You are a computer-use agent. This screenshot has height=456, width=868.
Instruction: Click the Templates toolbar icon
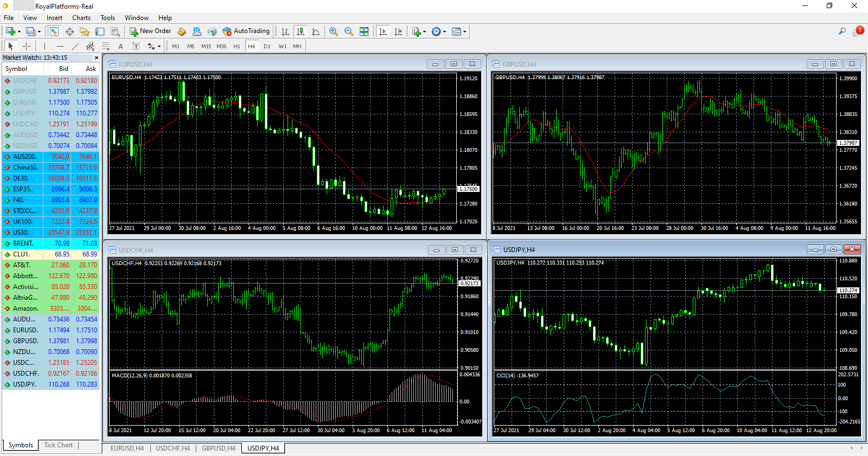point(456,31)
